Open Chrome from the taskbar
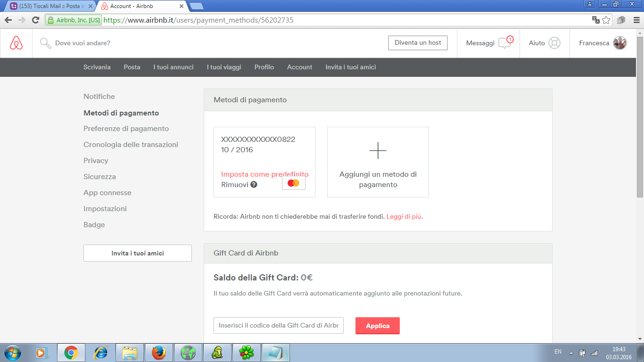This screenshot has width=644, height=362. click(71, 353)
